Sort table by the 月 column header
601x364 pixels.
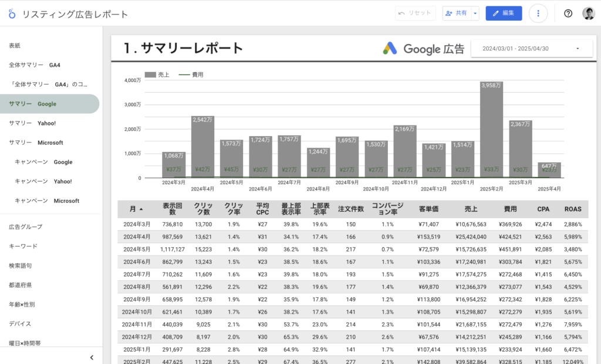pyautogui.click(x=136, y=209)
